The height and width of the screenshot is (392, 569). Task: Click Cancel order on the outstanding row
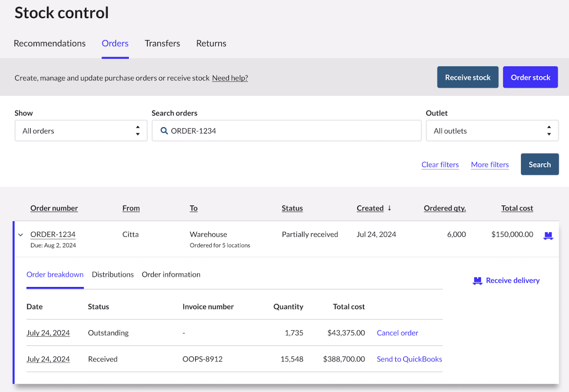click(x=397, y=333)
